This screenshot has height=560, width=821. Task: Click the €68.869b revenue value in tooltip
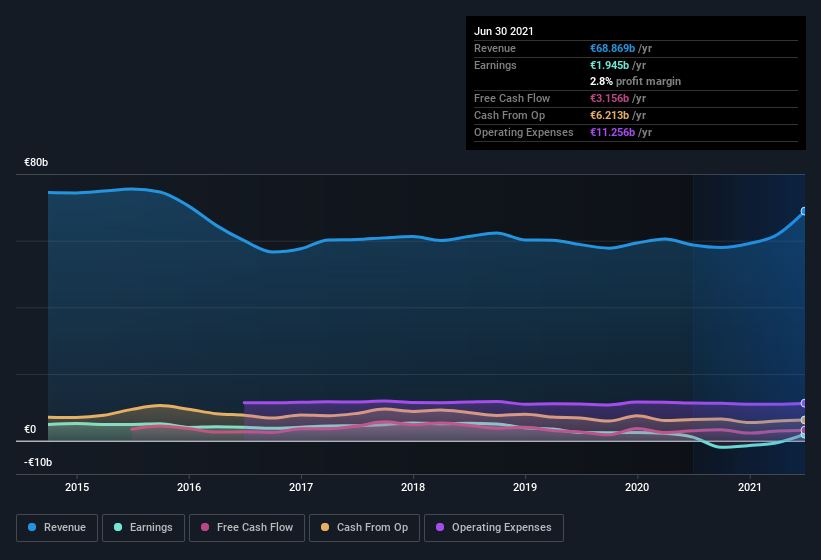pos(613,48)
